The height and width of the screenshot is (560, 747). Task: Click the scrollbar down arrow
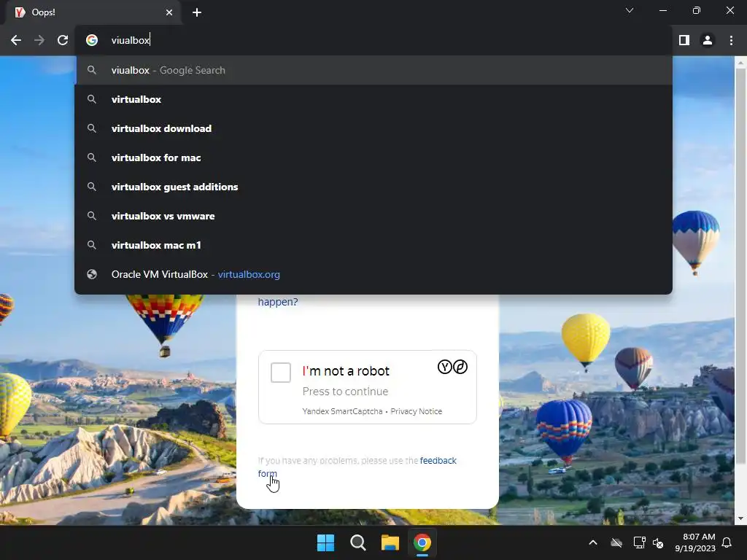click(x=740, y=518)
